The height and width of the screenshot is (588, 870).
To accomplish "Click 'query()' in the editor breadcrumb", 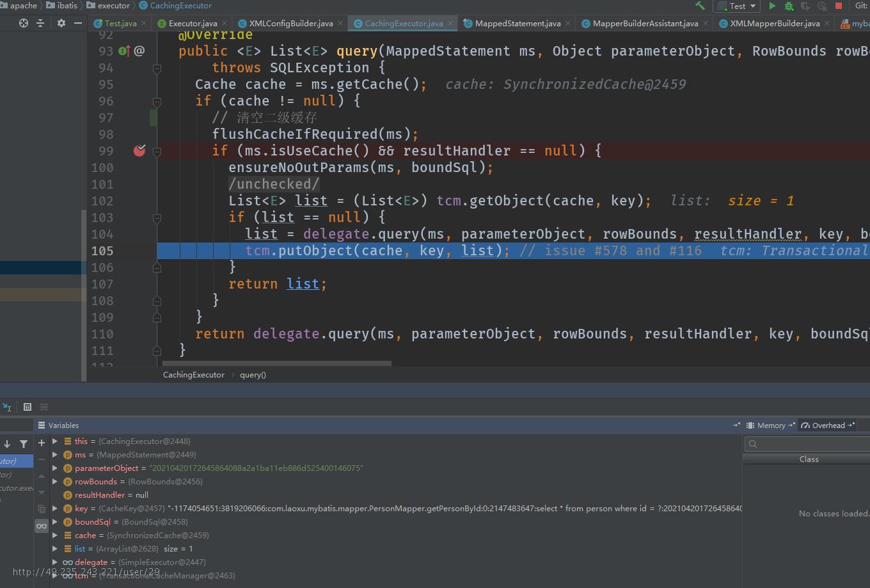I will [253, 375].
